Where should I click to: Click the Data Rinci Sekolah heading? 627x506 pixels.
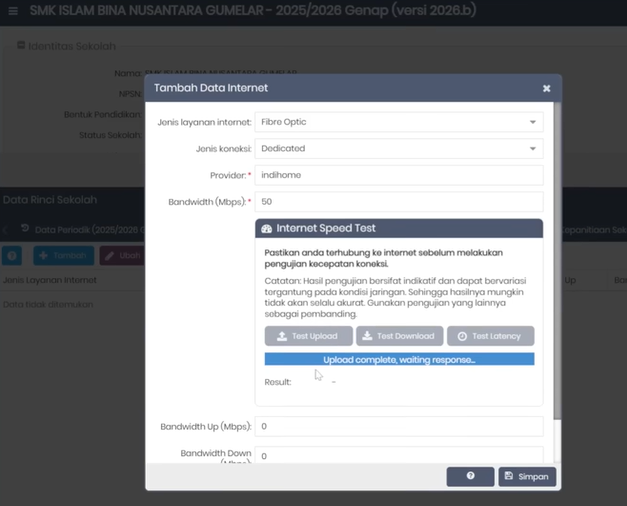[50, 200]
